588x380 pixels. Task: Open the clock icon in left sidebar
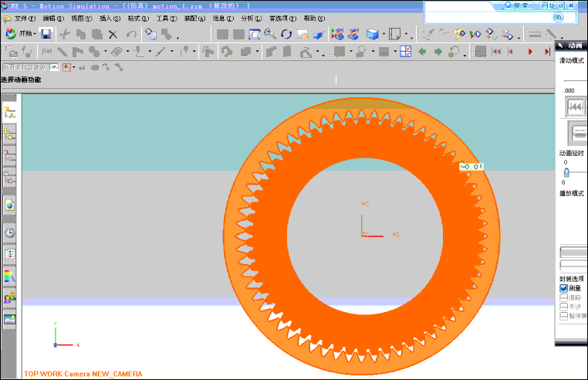pyautogui.click(x=10, y=232)
